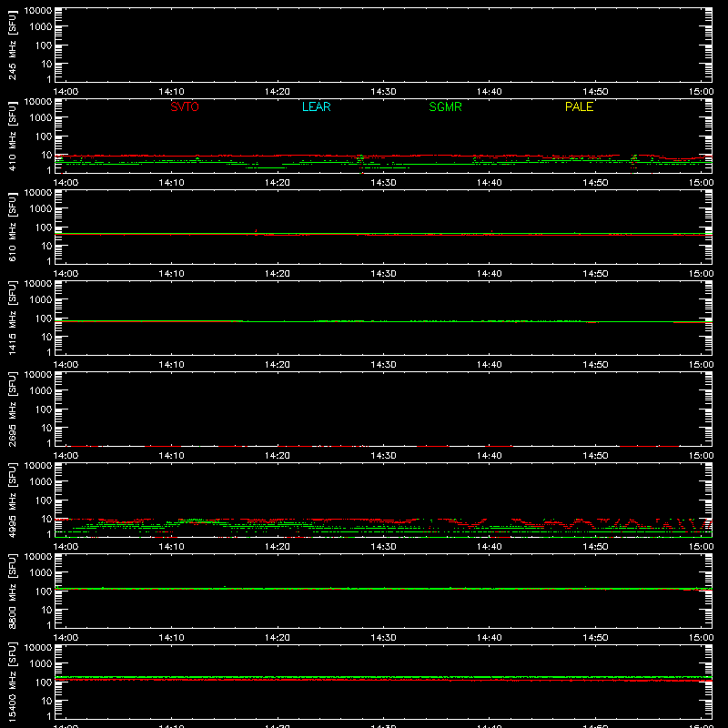Click the 100 tick label of 15400 MHz panel
728x728 pixels.
(44, 682)
